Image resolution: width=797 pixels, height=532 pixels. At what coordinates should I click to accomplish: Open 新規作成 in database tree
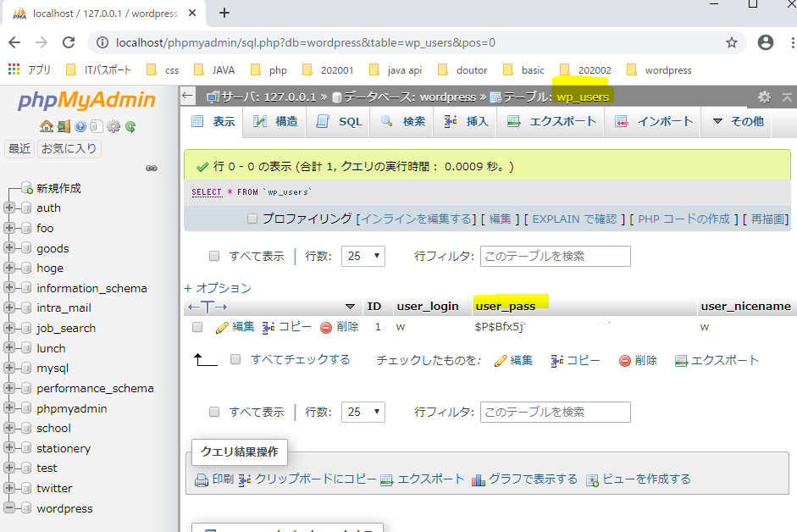point(58,188)
